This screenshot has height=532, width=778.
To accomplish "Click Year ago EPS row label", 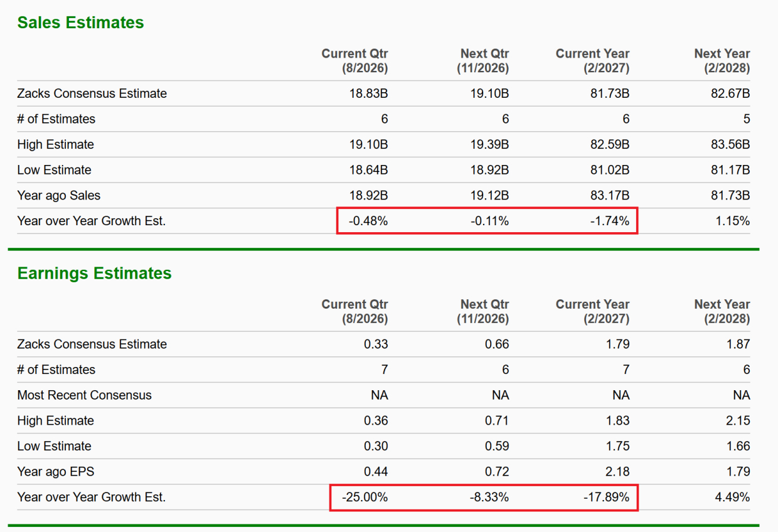I will click(x=56, y=471).
